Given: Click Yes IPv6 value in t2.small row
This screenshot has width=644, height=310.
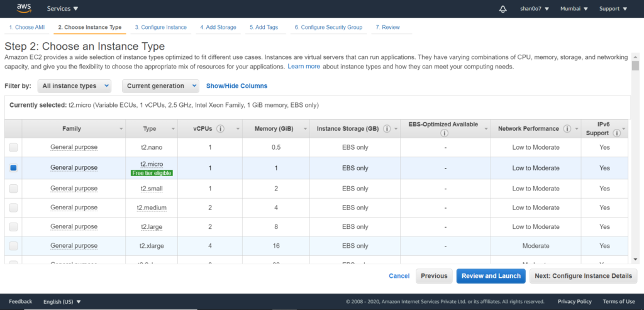Looking at the screenshot, I should [604, 188].
